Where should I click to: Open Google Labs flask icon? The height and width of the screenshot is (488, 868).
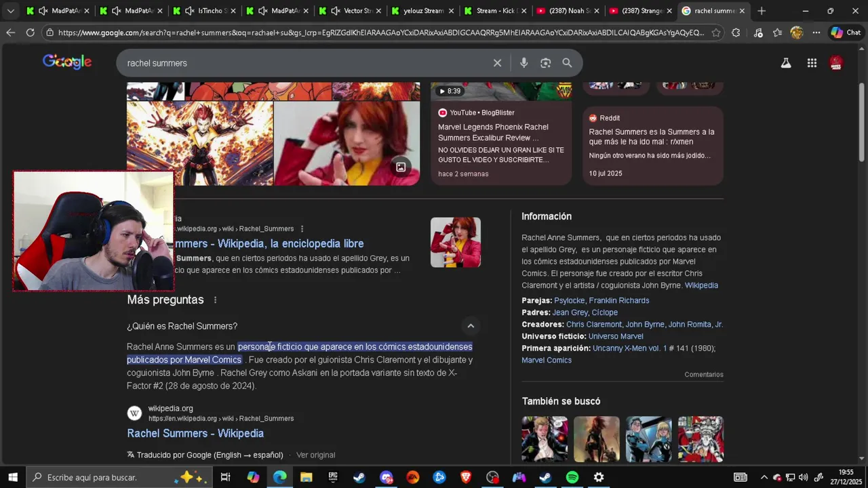[x=786, y=63]
